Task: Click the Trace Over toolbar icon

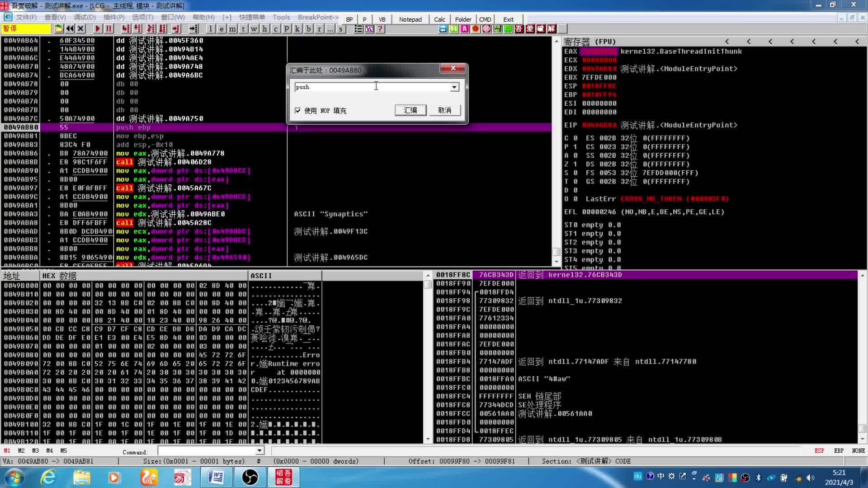Action: (x=162, y=29)
